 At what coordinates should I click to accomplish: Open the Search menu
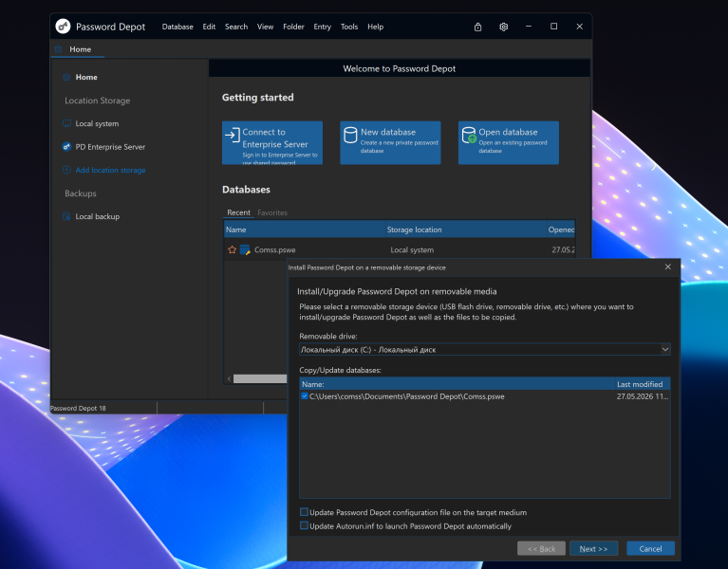click(236, 27)
